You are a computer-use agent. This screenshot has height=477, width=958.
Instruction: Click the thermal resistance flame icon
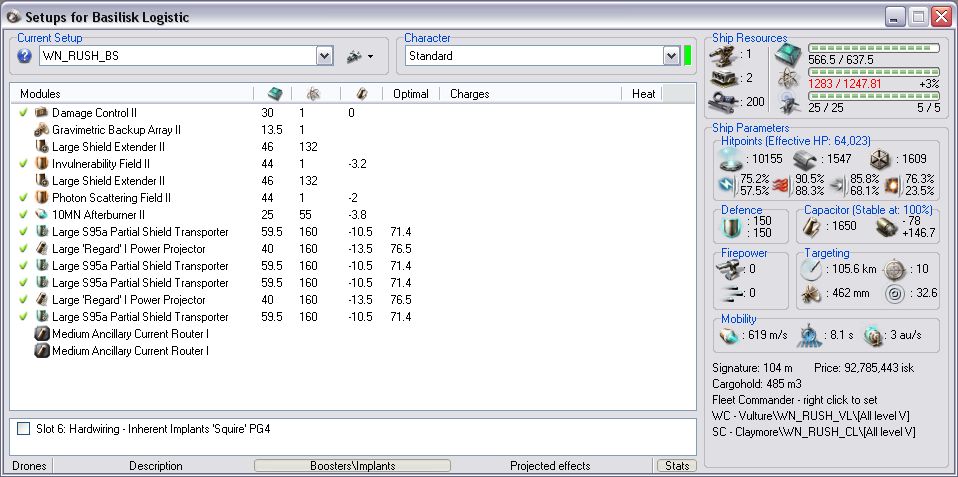pos(781,184)
